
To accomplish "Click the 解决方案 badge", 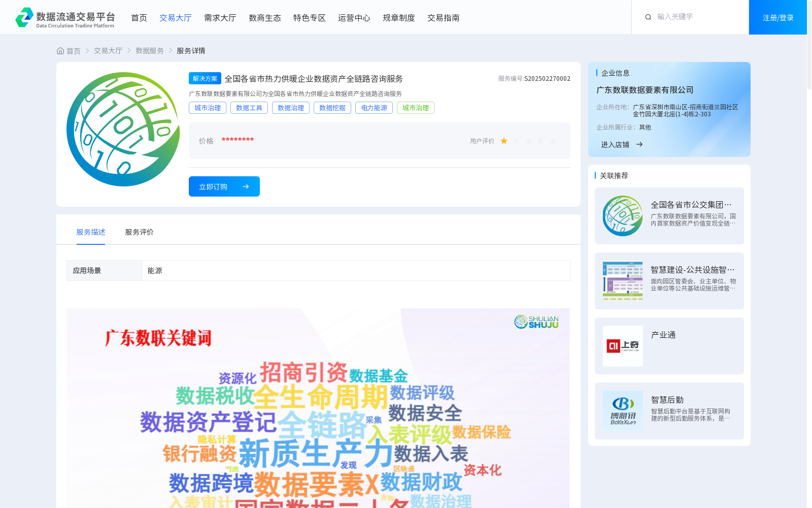I will tap(205, 78).
